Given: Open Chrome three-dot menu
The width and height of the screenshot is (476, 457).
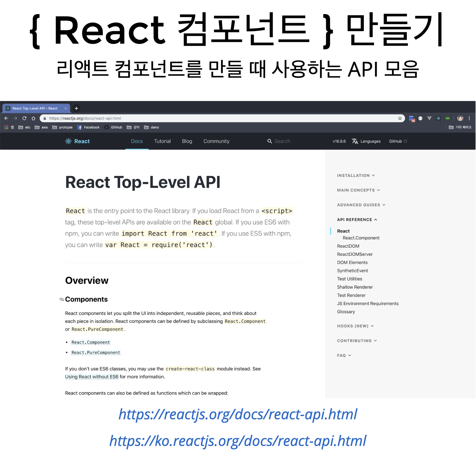Looking at the screenshot, I should [x=469, y=118].
